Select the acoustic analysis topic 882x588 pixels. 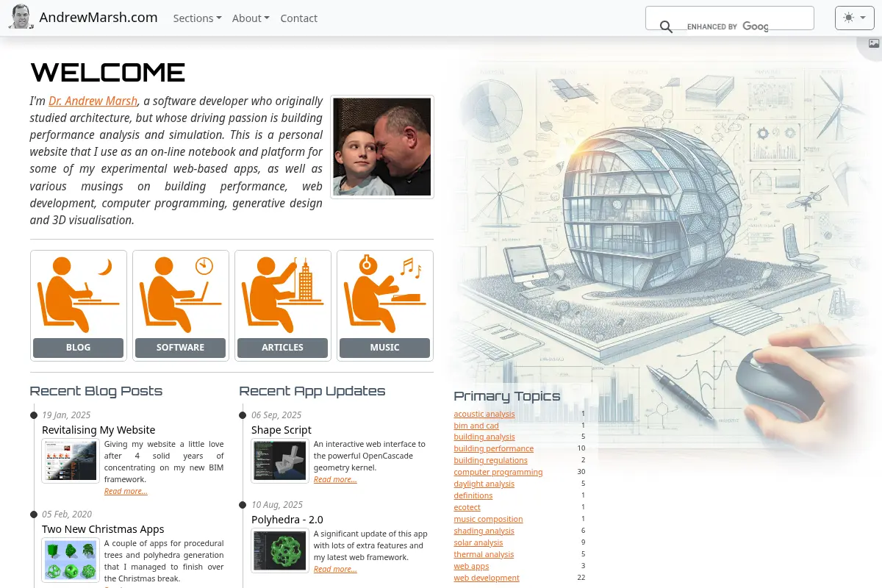[484, 414]
